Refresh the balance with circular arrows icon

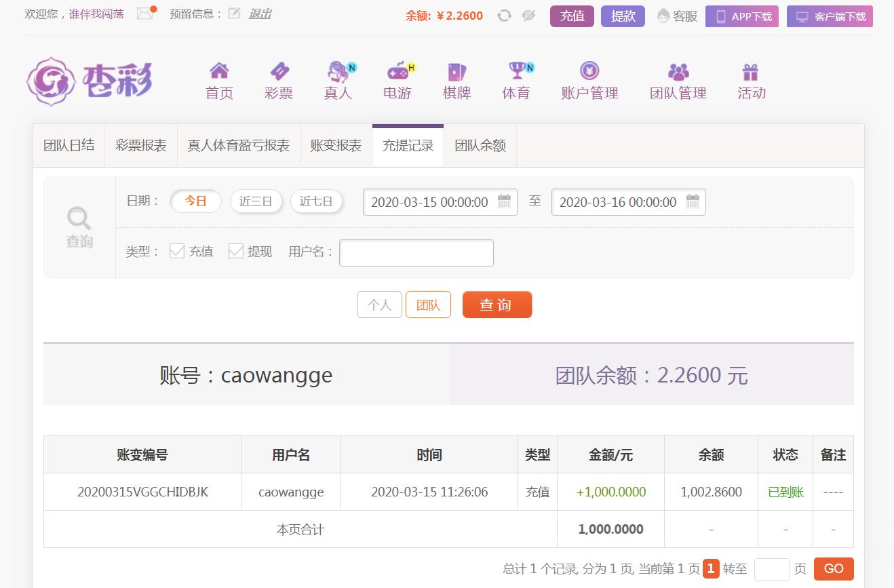[x=504, y=16]
